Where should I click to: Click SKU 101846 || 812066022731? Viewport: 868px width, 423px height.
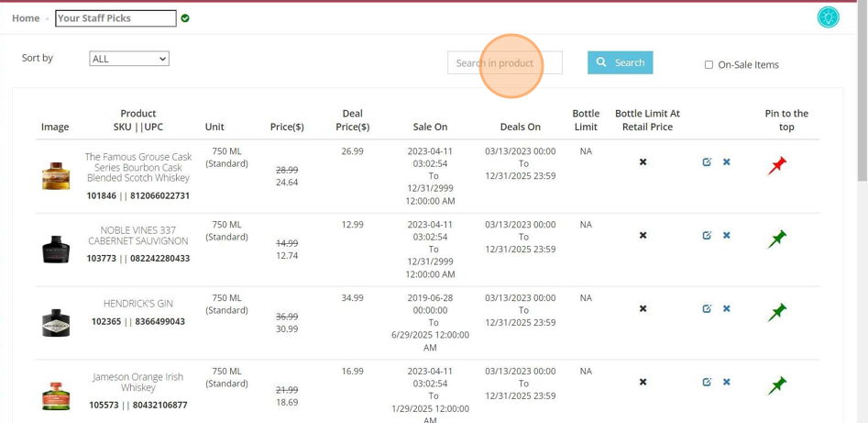(138, 195)
